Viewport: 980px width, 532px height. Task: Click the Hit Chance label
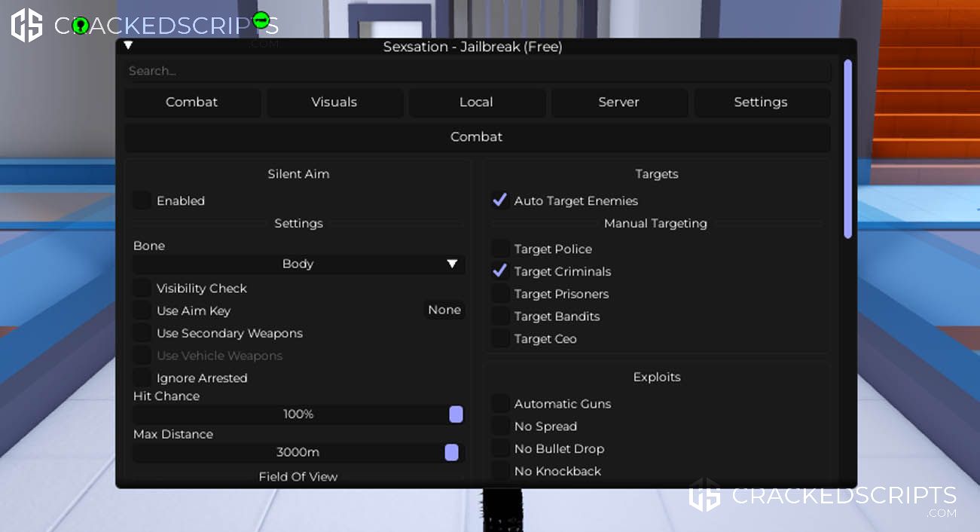click(x=166, y=396)
